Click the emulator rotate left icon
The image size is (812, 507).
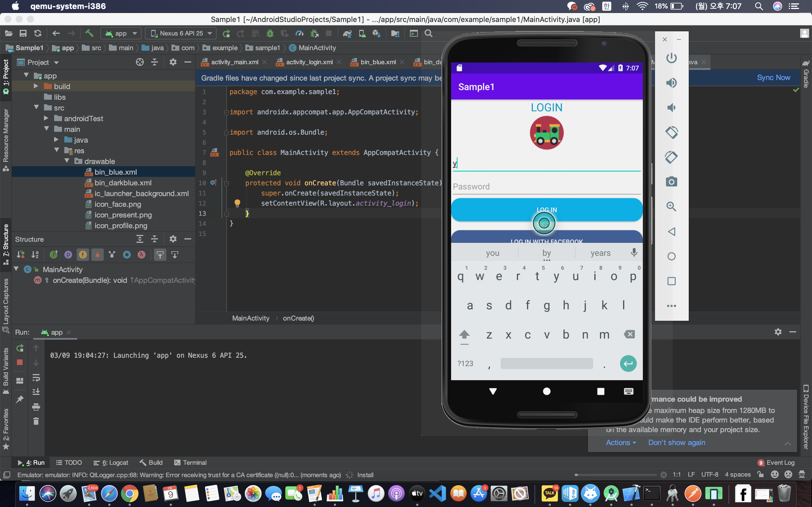(x=671, y=132)
